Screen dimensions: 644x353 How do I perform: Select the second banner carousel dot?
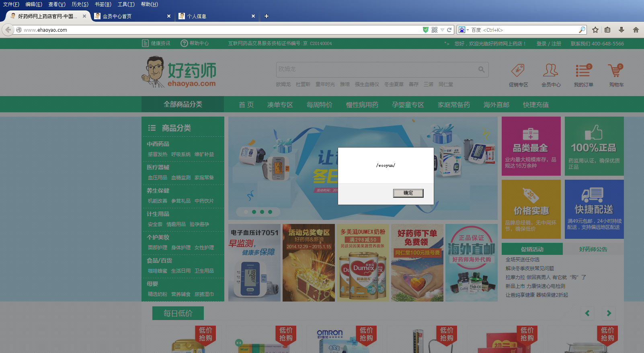point(254,211)
